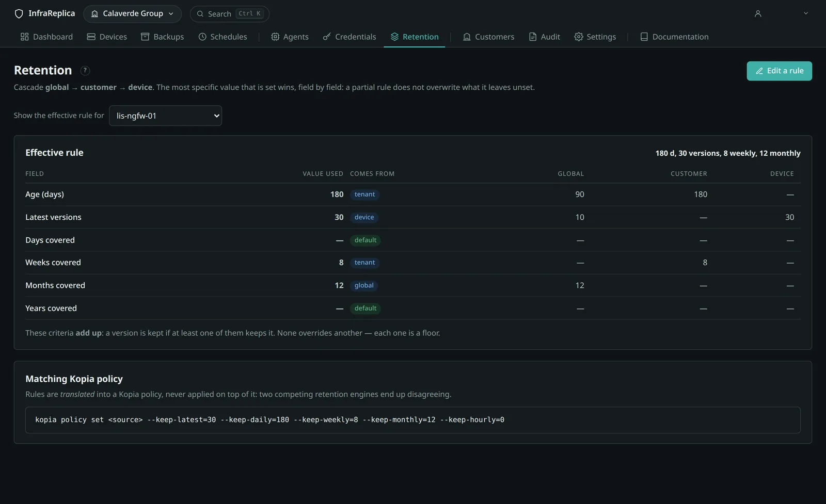The width and height of the screenshot is (826, 504).
Task: Click the tenant badge in Weeks covered row
Action: (364, 263)
